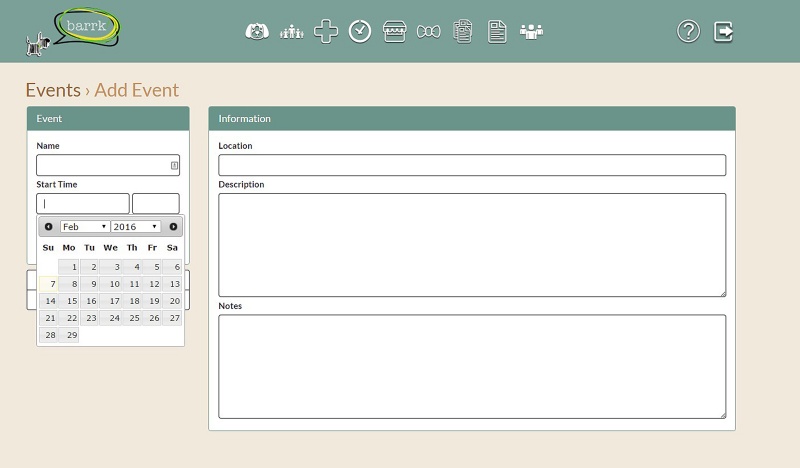Select February 26 in the calendar

[x=152, y=318]
